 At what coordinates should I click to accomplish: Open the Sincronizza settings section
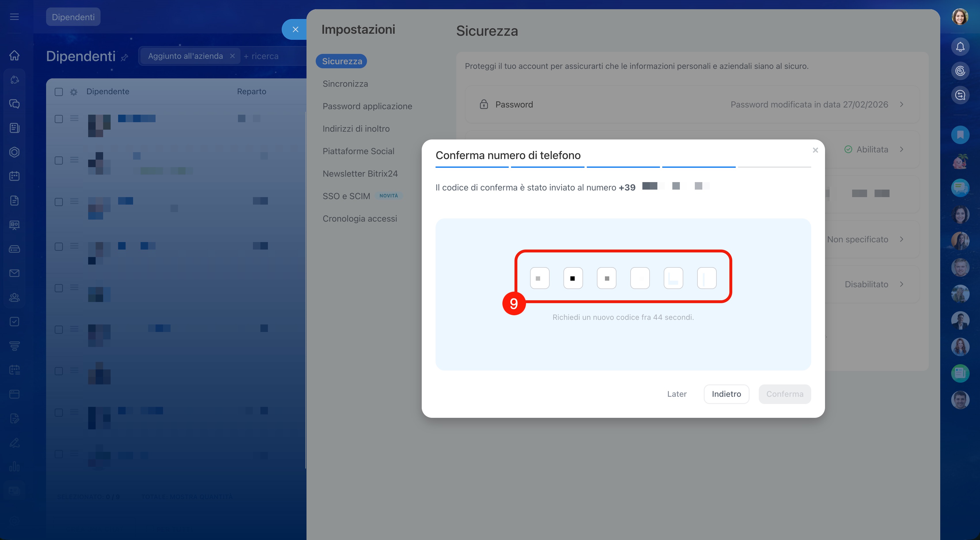(345, 84)
